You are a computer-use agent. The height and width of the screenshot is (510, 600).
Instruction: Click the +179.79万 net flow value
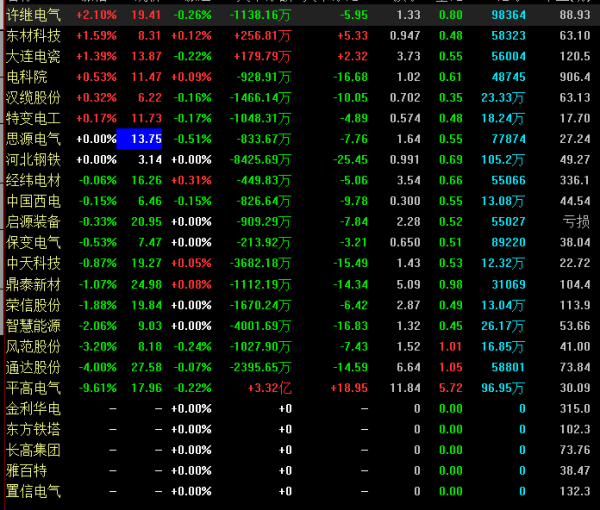click(x=262, y=57)
